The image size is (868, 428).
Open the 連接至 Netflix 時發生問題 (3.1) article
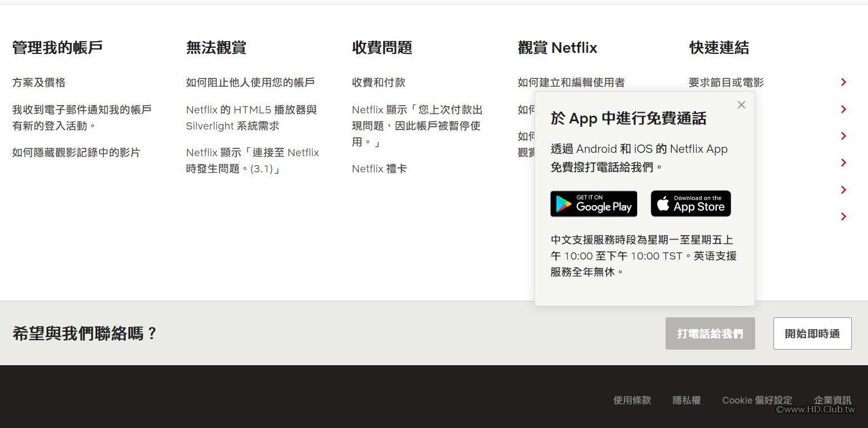click(253, 161)
